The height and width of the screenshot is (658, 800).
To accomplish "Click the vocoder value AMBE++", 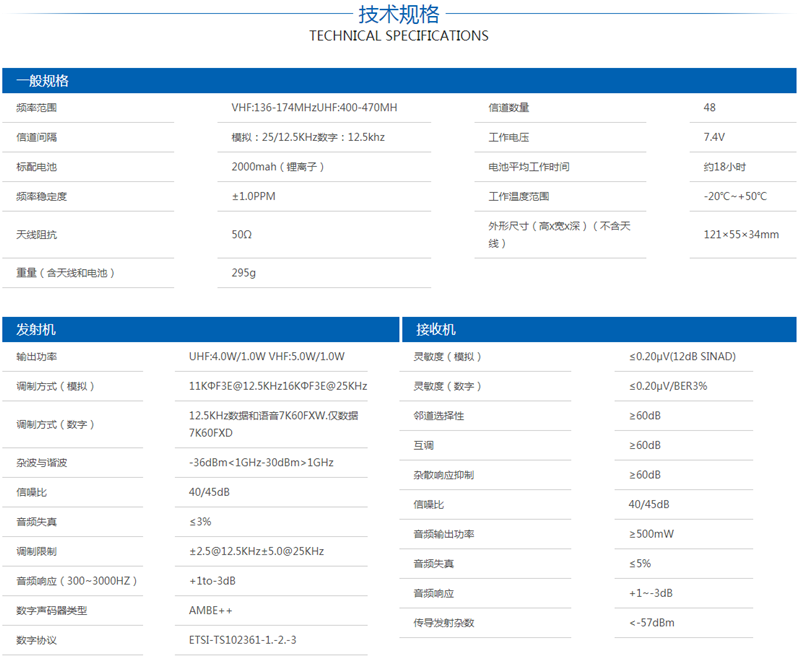I will [211, 611].
